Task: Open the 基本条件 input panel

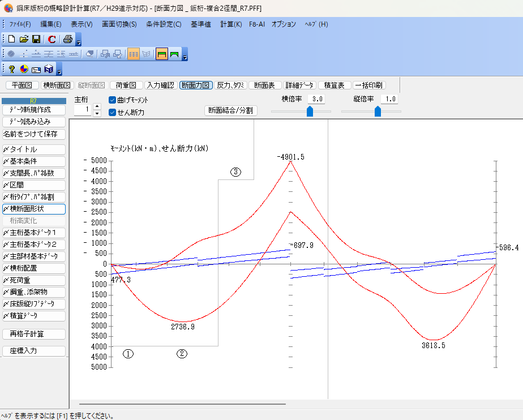Action: pos(34,161)
